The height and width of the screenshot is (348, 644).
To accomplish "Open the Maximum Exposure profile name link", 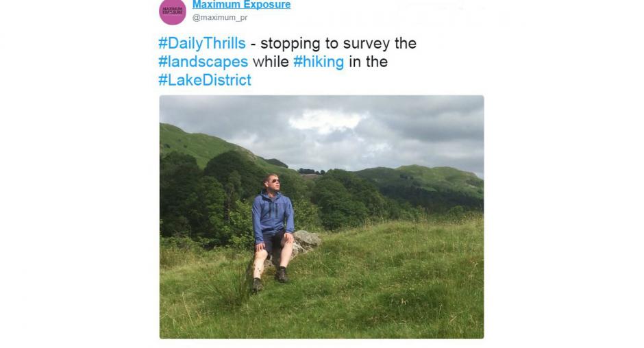I will click(241, 5).
